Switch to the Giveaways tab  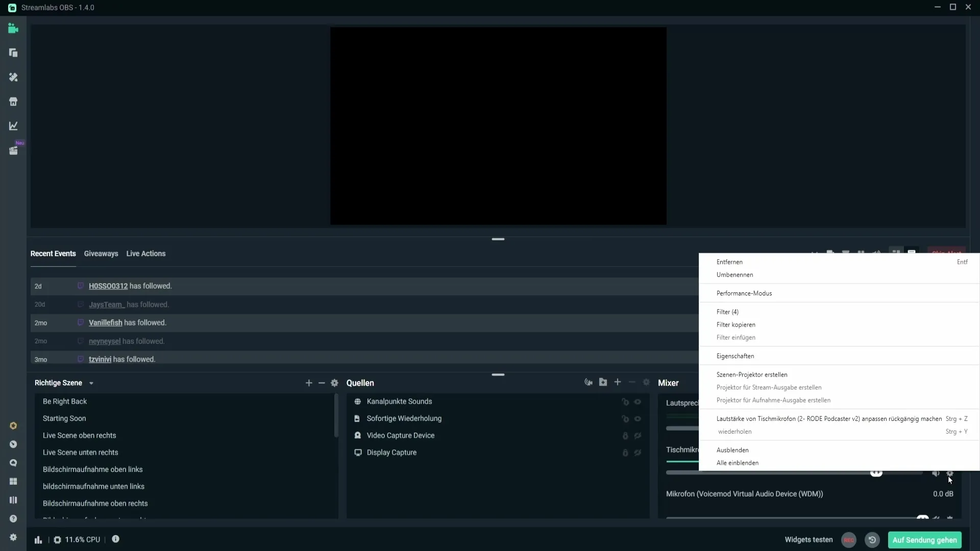(101, 254)
